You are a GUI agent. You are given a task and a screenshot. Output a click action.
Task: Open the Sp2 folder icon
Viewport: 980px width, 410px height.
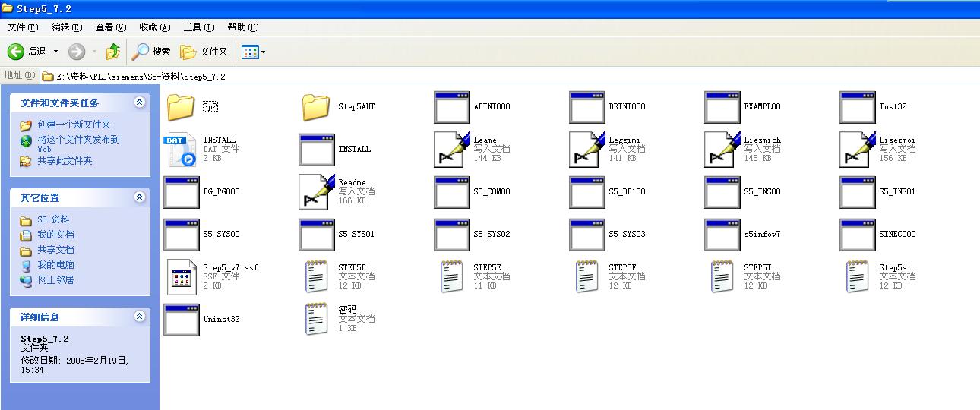(181, 107)
